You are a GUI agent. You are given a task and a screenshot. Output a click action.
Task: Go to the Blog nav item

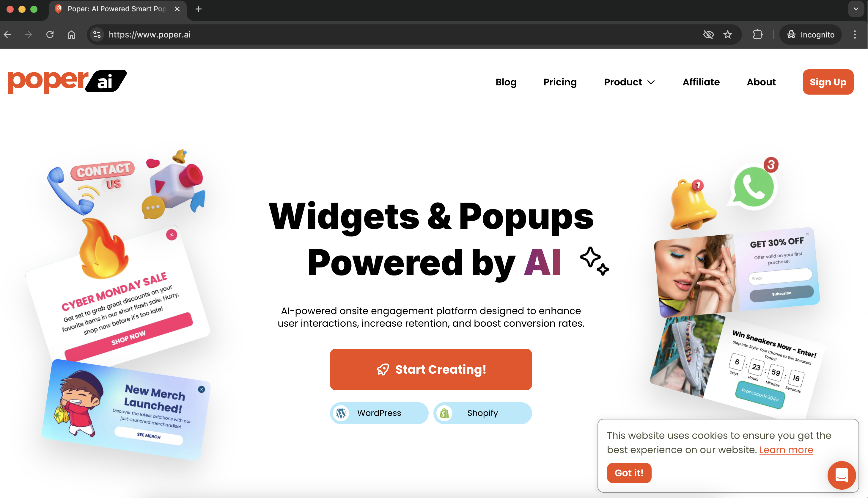click(506, 82)
